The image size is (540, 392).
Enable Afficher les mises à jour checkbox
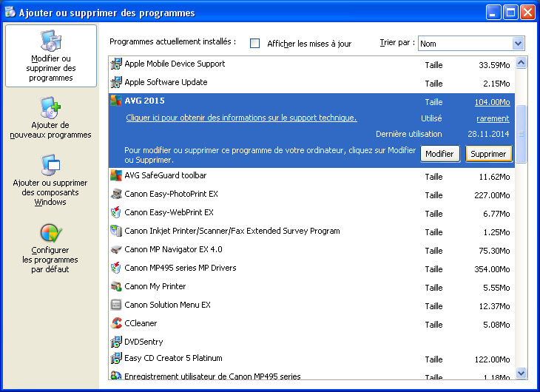pos(255,44)
